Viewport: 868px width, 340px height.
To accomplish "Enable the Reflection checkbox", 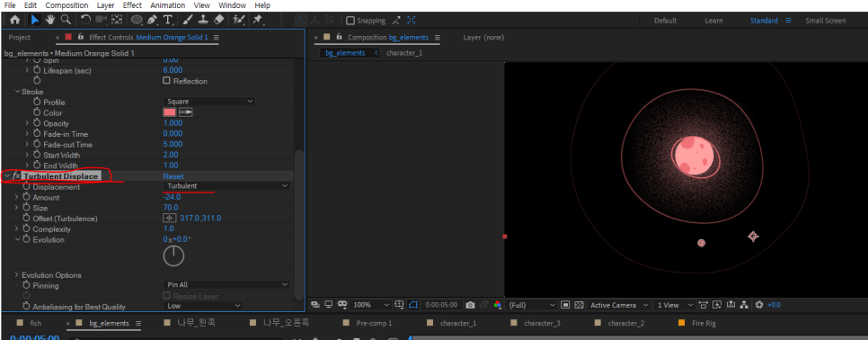I will (x=166, y=80).
